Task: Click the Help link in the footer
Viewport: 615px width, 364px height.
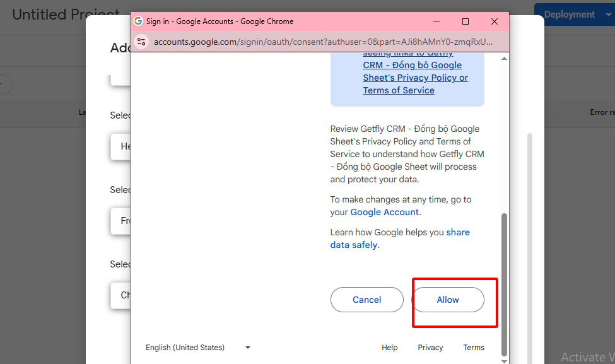Action: tap(389, 348)
